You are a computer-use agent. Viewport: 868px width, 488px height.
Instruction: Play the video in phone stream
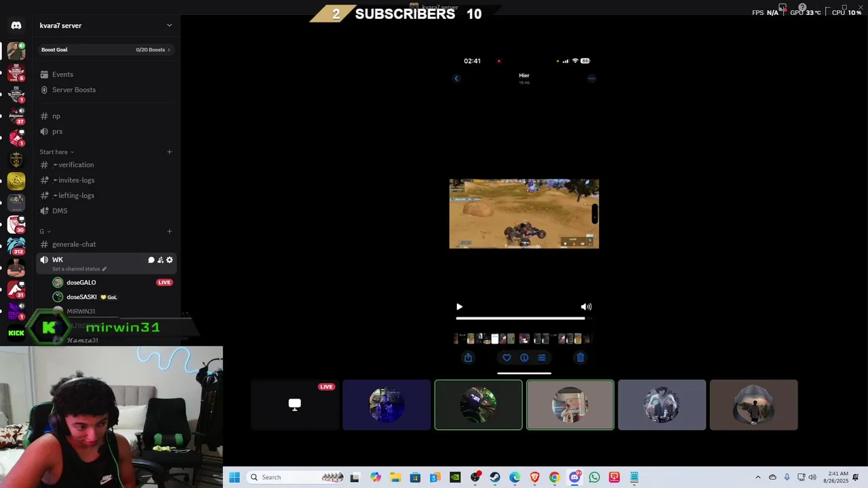459,307
